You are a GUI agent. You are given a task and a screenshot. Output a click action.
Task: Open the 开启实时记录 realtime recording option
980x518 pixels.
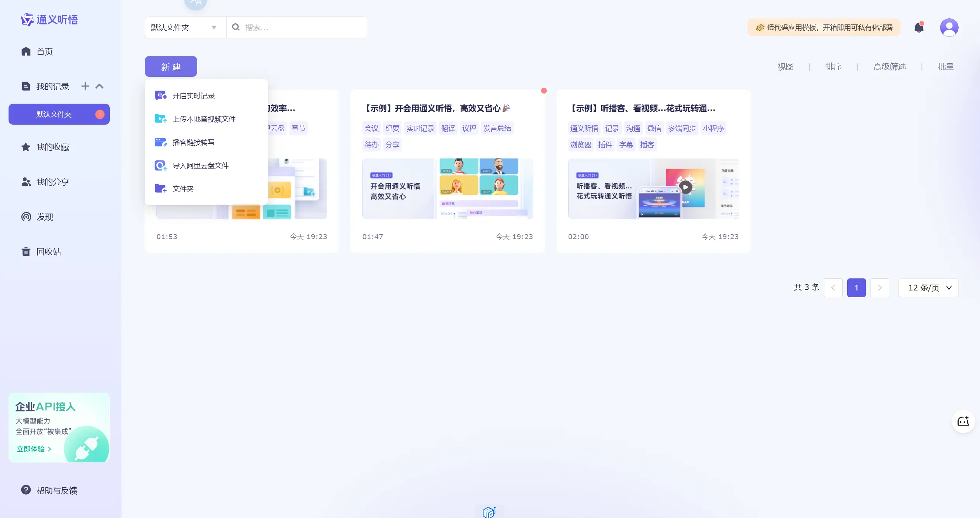coord(194,95)
